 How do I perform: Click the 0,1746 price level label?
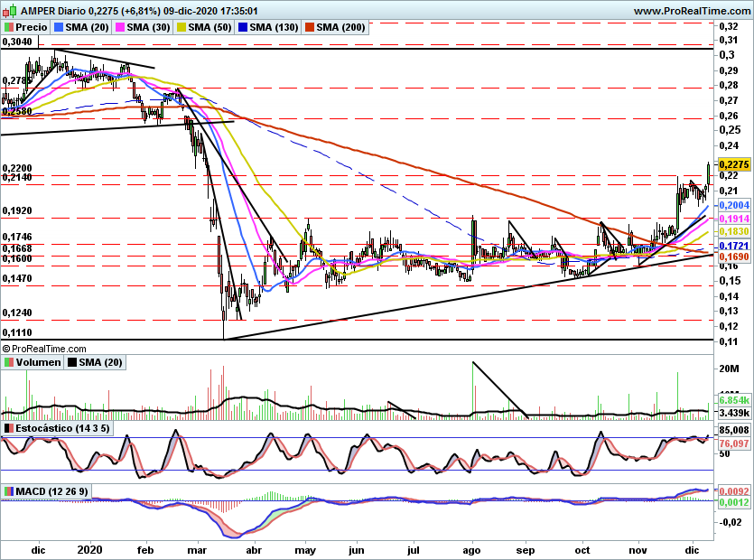point(17,237)
